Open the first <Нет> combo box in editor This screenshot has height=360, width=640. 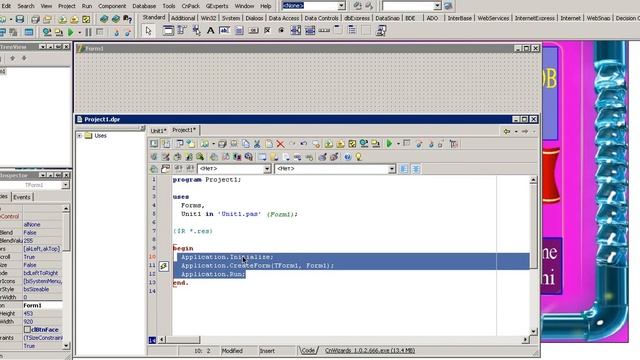click(267, 169)
